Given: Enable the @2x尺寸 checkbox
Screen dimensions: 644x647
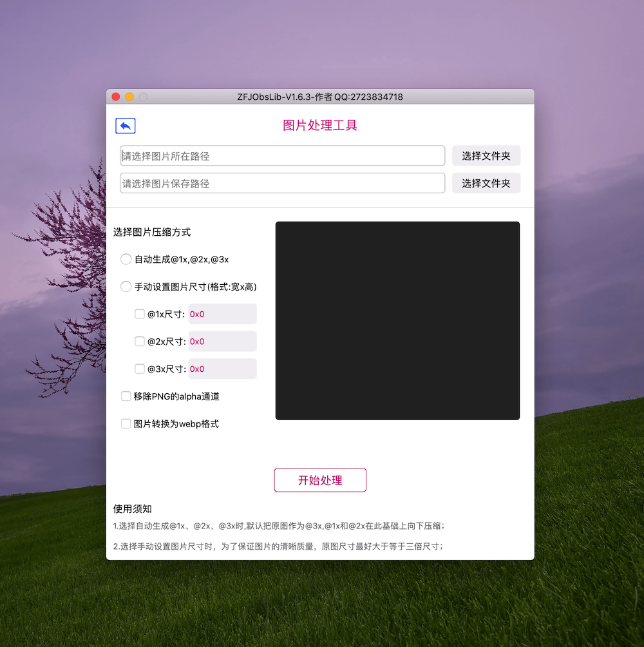Looking at the screenshot, I should (140, 342).
